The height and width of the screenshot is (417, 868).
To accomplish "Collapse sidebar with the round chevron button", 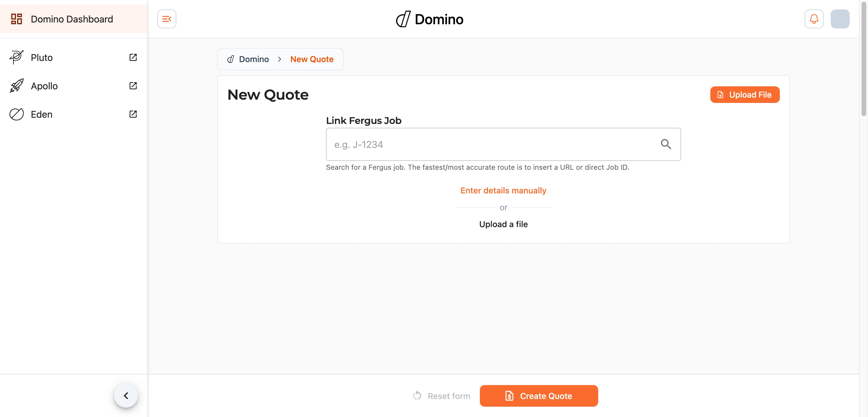I will (x=126, y=395).
